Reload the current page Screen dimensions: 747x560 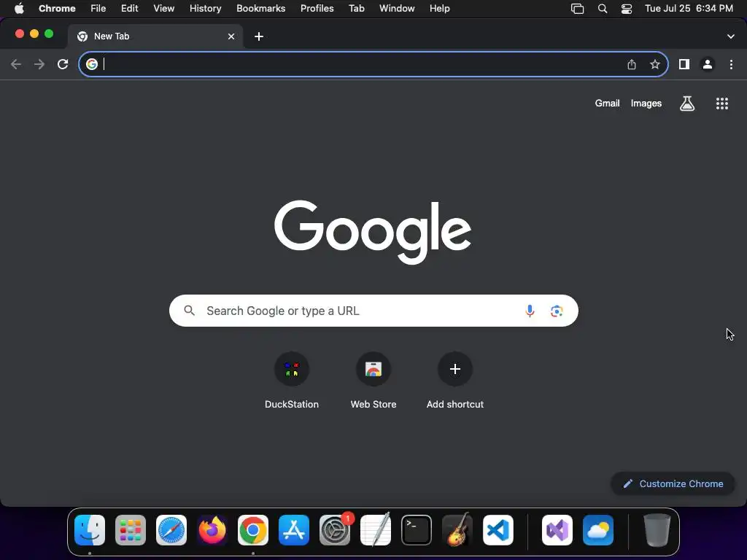[63, 64]
